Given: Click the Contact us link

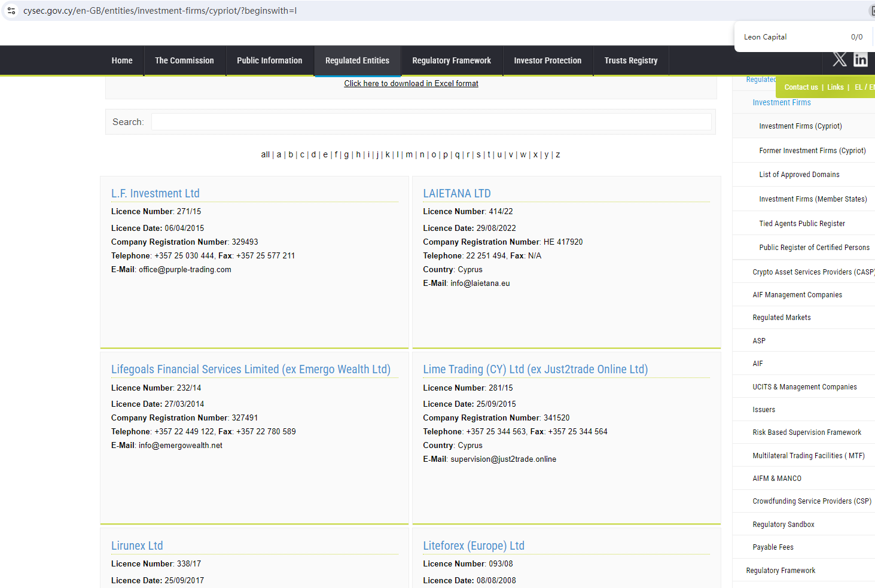Looking at the screenshot, I should tap(801, 87).
